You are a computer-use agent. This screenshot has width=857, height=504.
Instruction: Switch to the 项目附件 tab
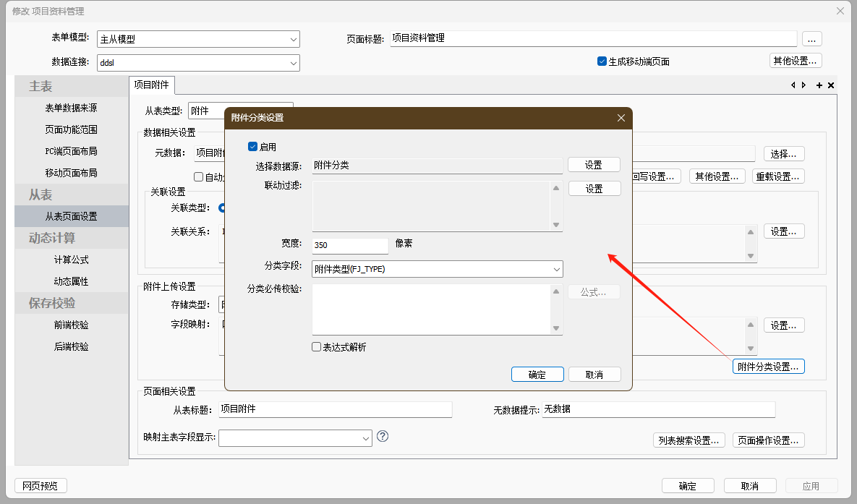tap(152, 85)
